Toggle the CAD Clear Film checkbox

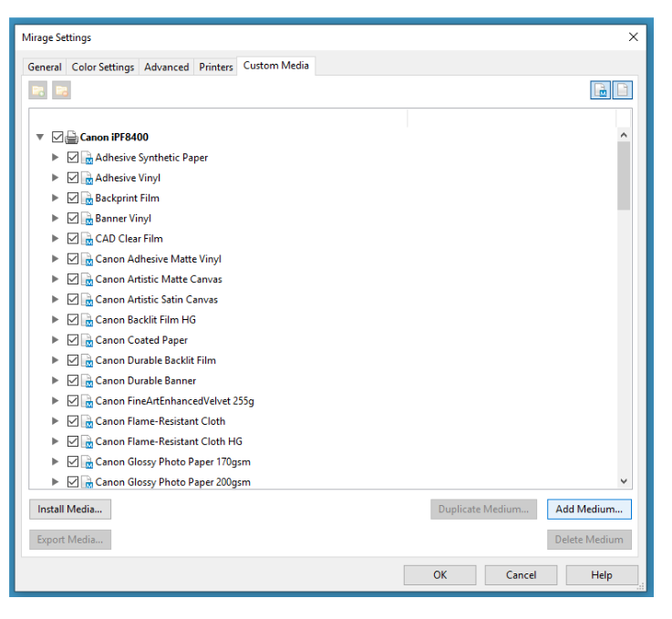(73, 238)
